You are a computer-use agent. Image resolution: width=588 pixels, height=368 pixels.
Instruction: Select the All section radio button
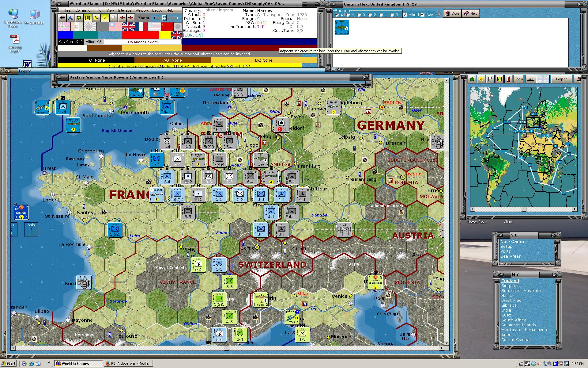[x=337, y=15]
